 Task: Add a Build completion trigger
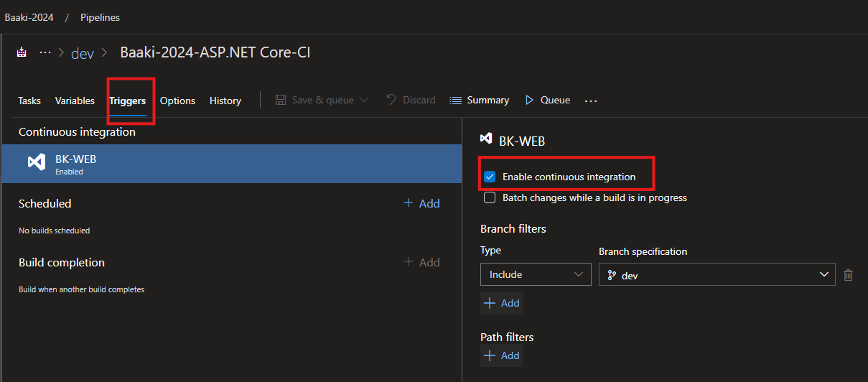[421, 262]
